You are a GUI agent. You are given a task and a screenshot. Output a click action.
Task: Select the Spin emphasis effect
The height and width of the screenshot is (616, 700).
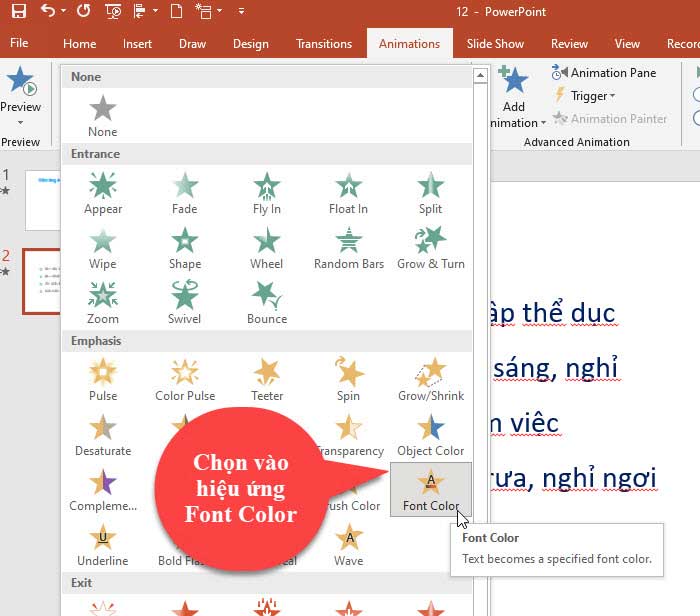coord(348,379)
